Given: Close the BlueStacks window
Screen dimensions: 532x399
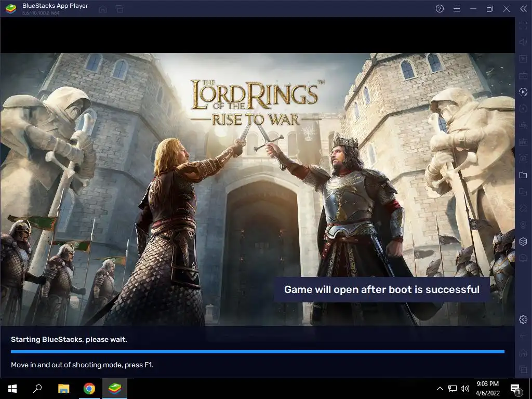Looking at the screenshot, I should click(x=507, y=9).
